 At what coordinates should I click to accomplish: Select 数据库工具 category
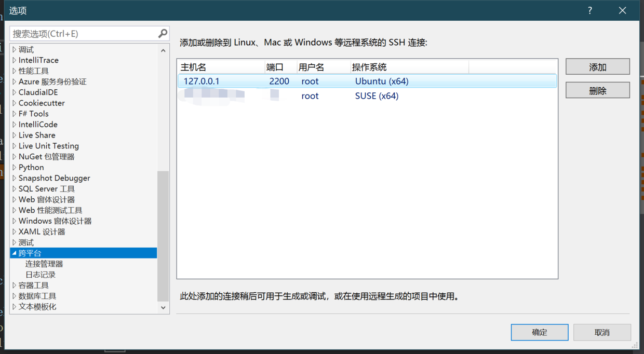point(37,296)
